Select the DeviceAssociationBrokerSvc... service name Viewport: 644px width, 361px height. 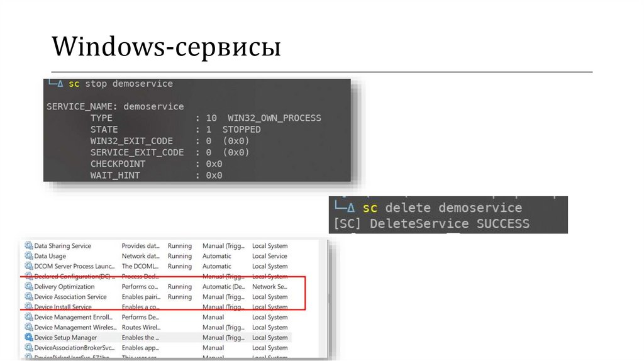point(74,347)
